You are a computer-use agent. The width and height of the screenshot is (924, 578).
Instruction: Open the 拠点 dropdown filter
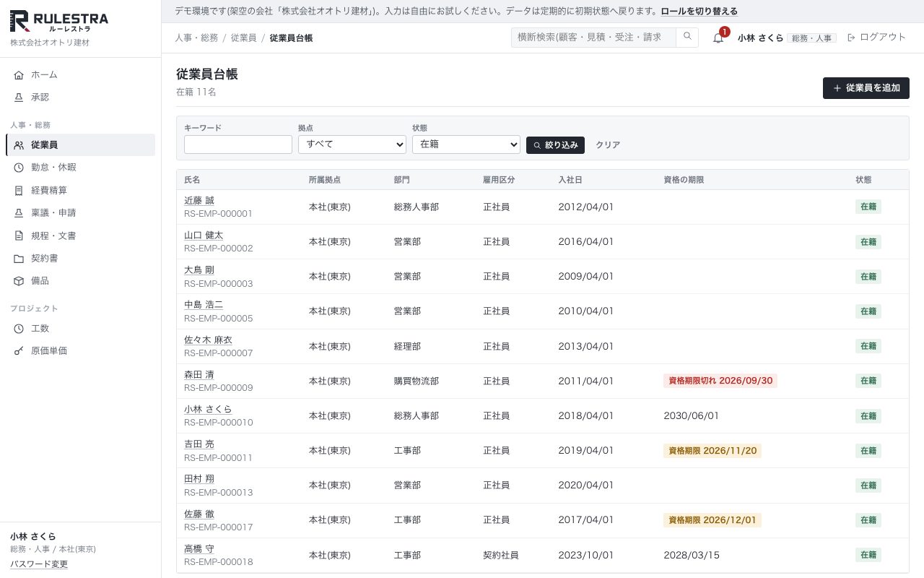[352, 144]
